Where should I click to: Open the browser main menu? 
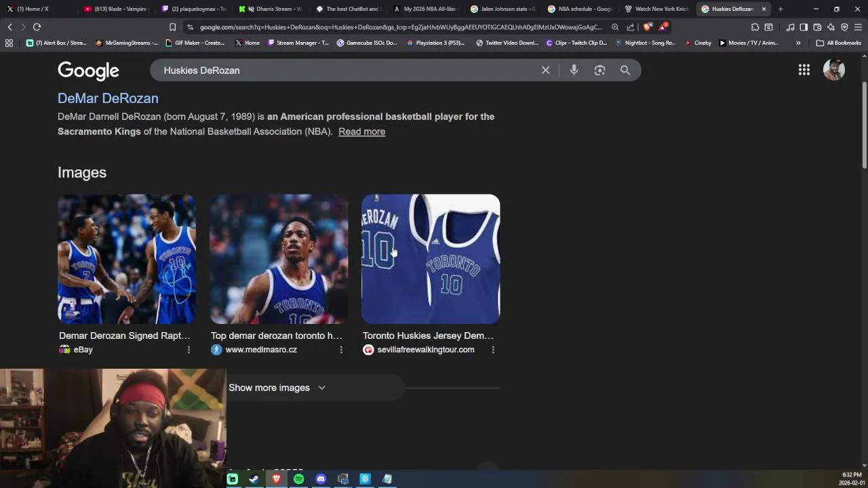[858, 27]
